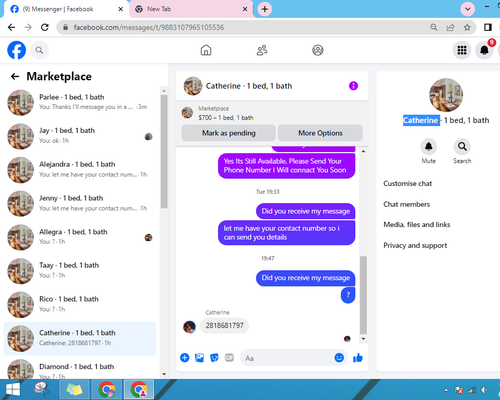Viewport: 500px width, 400px height.
Task: Click chat messages scroll down arrow
Action: (x=363, y=339)
